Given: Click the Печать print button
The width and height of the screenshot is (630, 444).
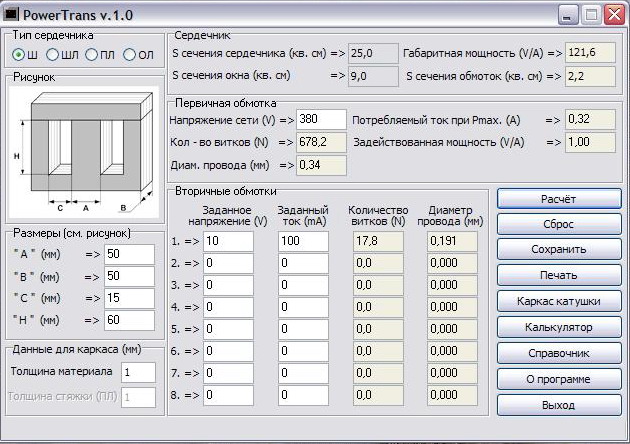Looking at the screenshot, I should (x=558, y=275).
